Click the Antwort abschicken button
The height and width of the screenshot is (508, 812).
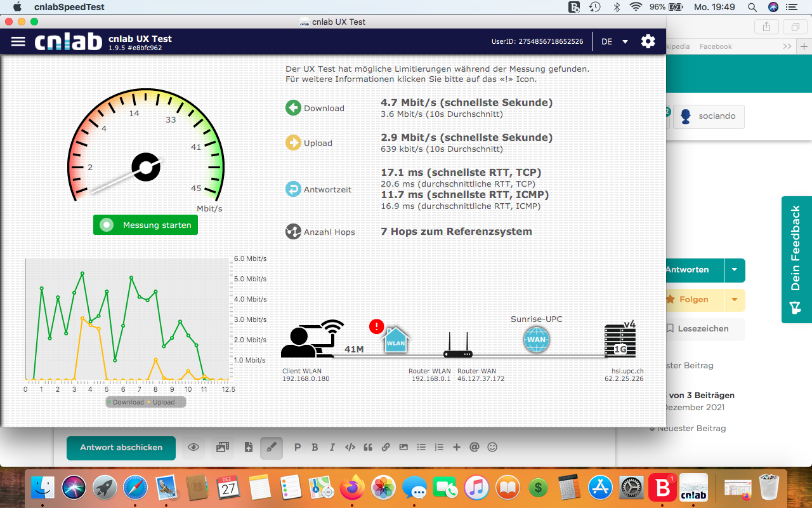(121, 448)
